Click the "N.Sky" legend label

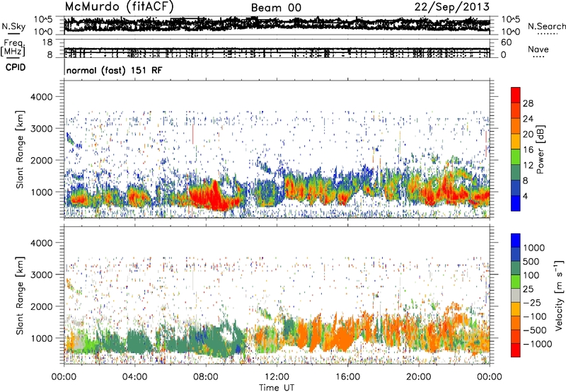(13, 26)
